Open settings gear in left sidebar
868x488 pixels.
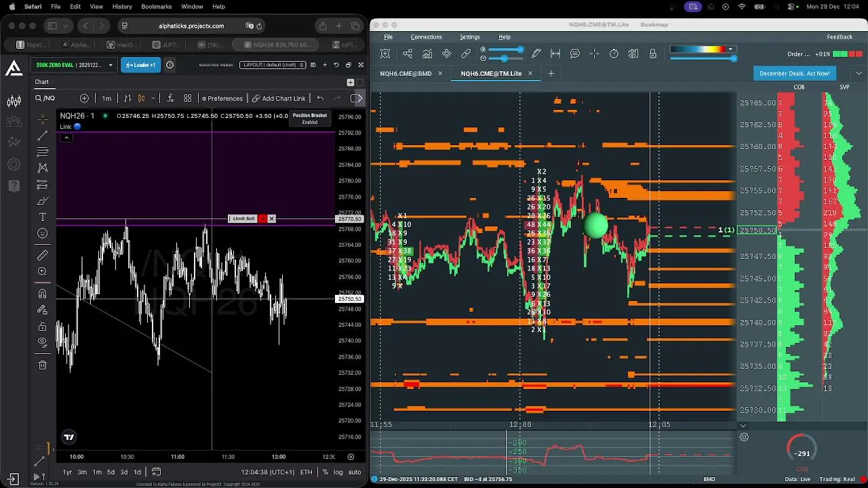(x=14, y=164)
